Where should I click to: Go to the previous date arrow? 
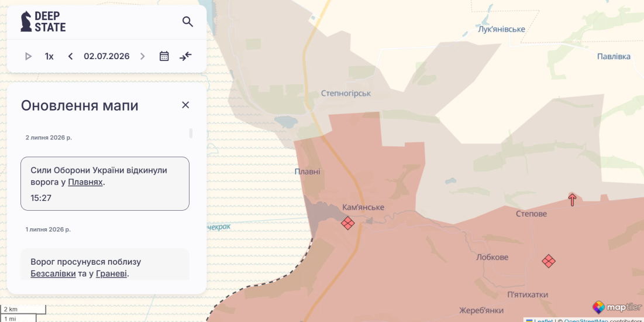coord(70,56)
